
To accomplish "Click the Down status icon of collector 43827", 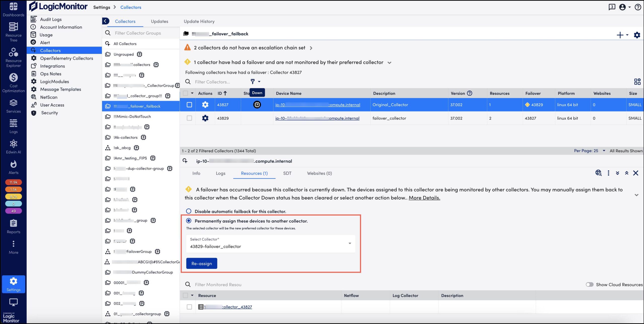I will [257, 105].
